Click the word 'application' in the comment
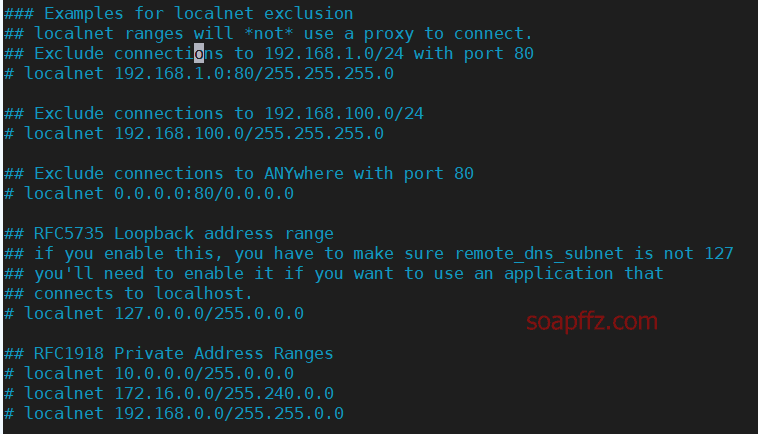 [558, 274]
